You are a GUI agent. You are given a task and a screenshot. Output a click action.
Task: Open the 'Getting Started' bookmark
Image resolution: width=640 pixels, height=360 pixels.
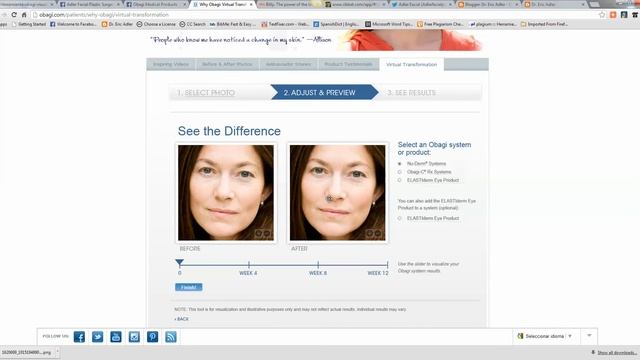[x=29, y=24]
